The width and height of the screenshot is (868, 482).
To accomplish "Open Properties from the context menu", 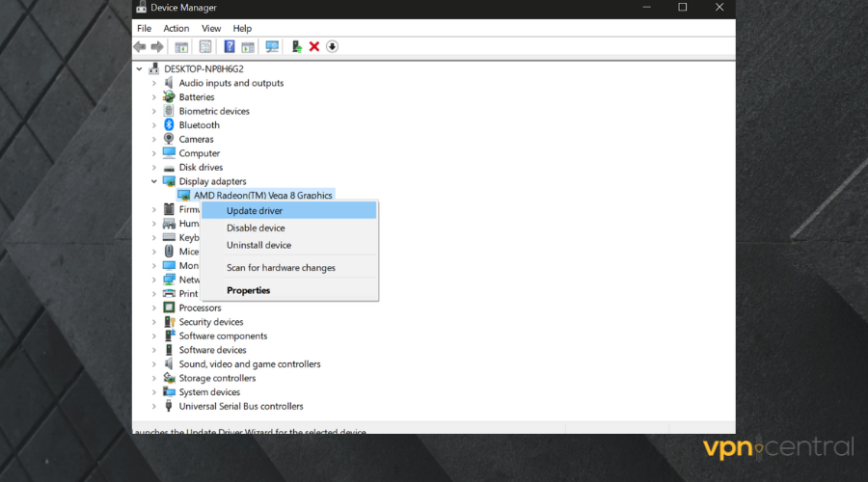I will click(x=248, y=290).
